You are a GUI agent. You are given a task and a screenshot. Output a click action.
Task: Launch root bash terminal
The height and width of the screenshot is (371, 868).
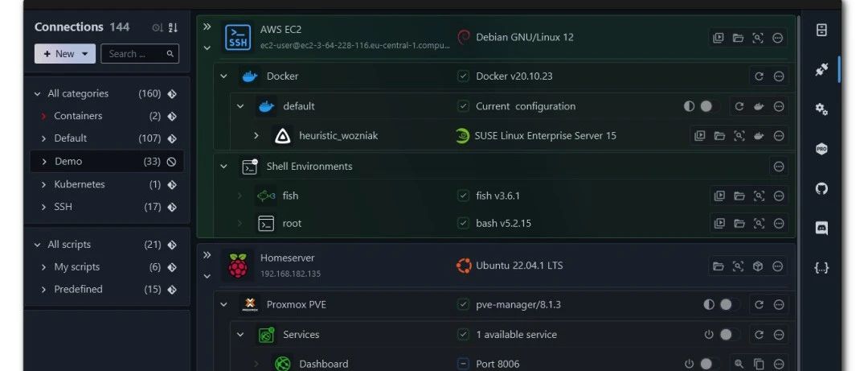(x=719, y=224)
